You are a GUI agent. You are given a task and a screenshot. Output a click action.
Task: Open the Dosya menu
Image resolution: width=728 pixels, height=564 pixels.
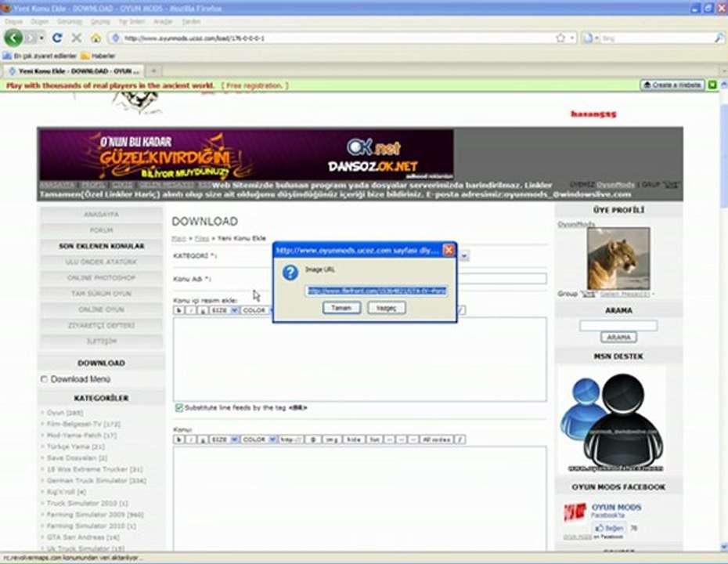(13, 21)
